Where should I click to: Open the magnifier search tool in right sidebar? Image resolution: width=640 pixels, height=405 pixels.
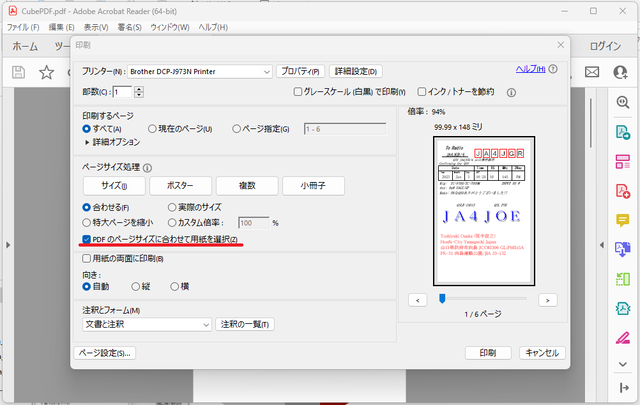(623, 102)
